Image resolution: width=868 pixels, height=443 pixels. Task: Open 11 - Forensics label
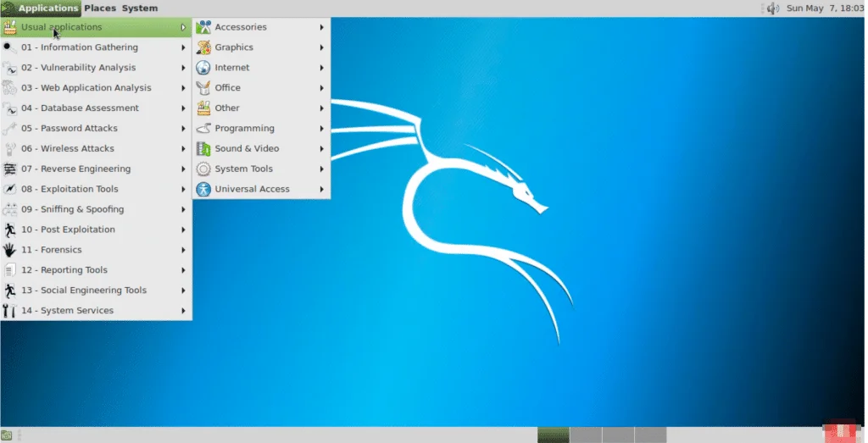[x=52, y=250]
